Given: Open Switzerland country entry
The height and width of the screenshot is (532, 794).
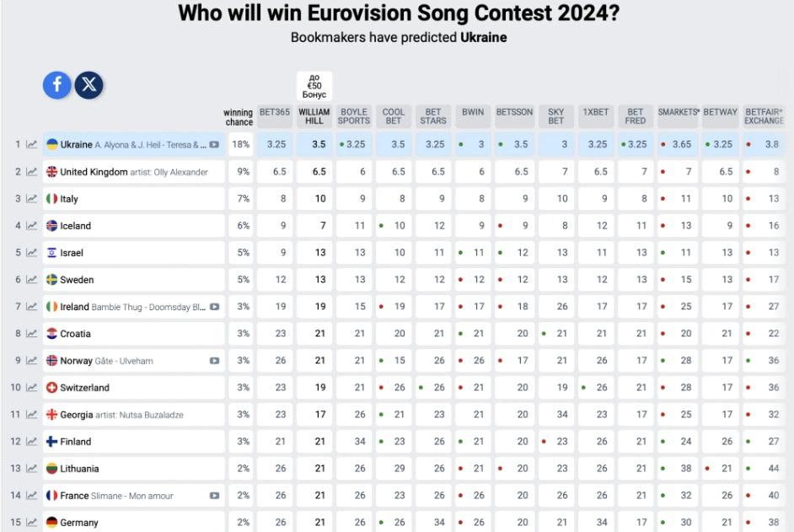Looking at the screenshot, I should pos(134,388).
